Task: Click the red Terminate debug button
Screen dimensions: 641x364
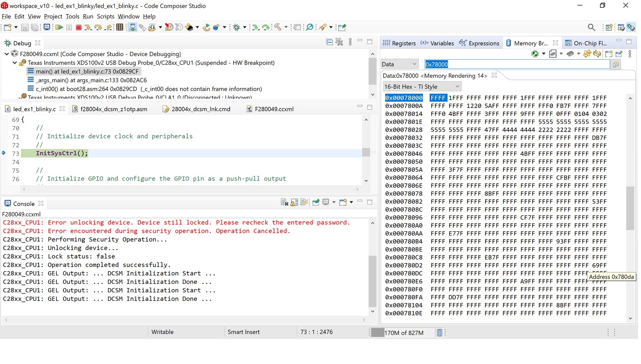Action: point(79,27)
